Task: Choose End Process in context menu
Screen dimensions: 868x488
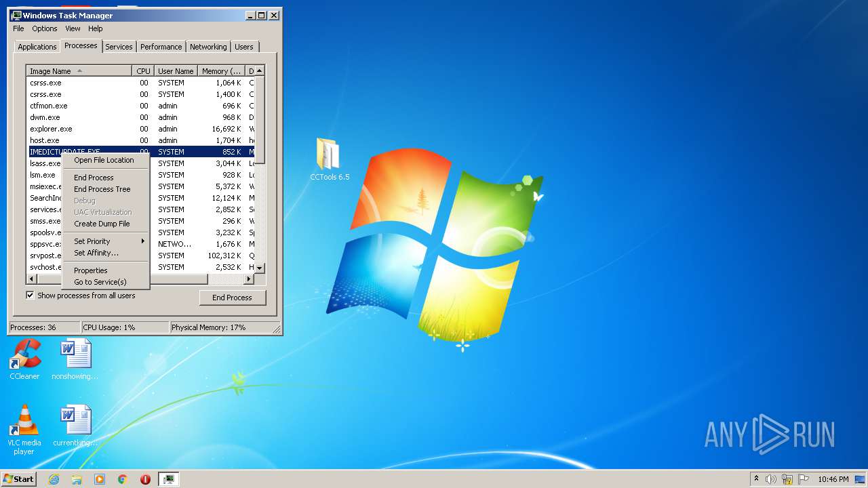Action: pyautogui.click(x=105, y=178)
